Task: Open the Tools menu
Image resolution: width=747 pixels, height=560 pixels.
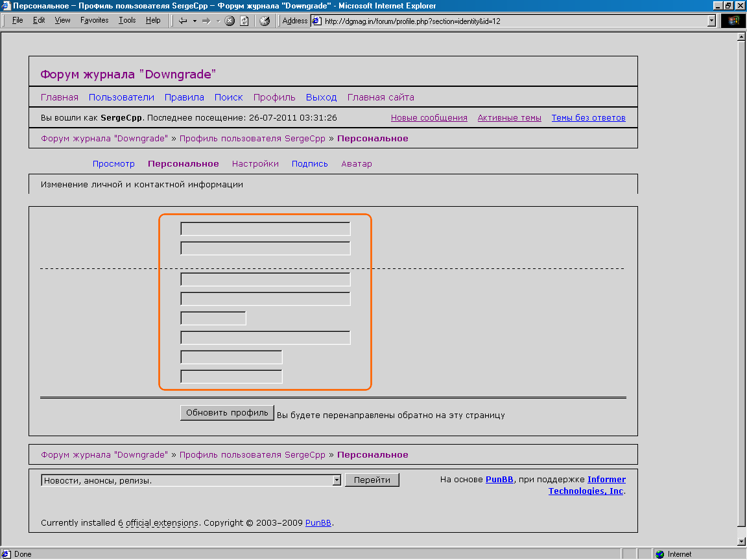Action: 127,21
